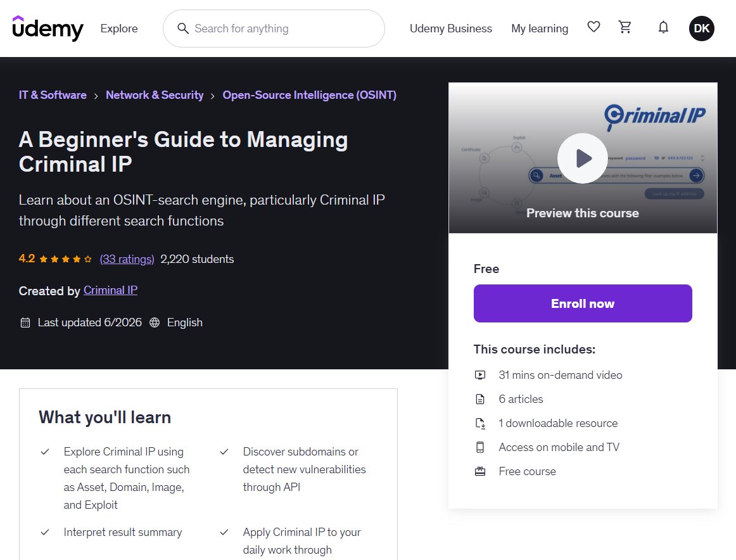The image size is (736, 560).
Task: Open the DK profile avatar
Action: point(702,28)
